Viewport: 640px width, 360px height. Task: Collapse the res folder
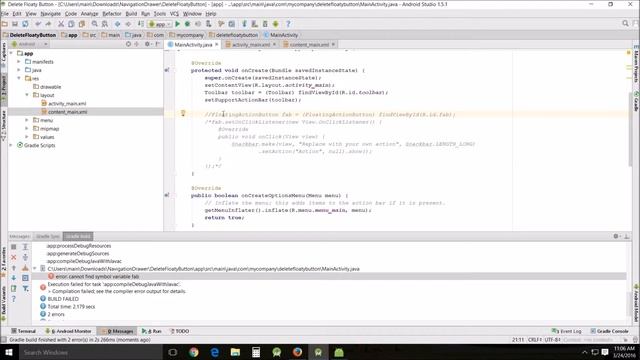[x=19, y=78]
